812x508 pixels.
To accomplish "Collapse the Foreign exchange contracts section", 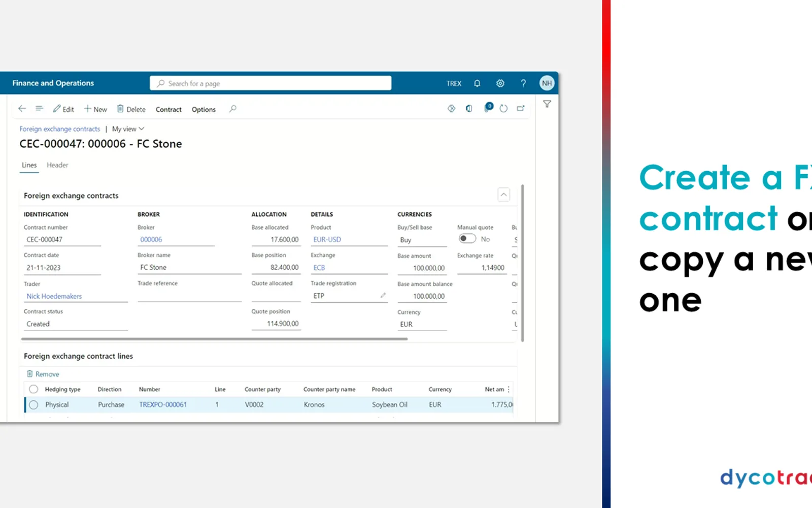I will point(503,195).
